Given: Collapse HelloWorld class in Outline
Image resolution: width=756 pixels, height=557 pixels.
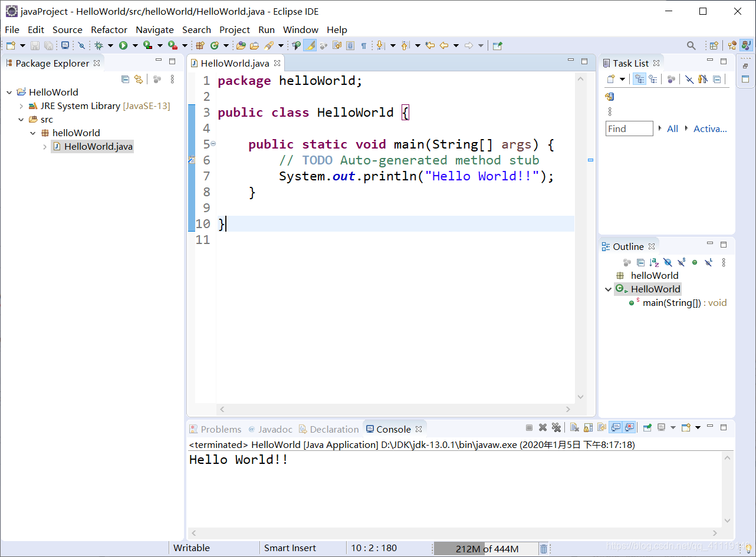Looking at the screenshot, I should coord(608,289).
